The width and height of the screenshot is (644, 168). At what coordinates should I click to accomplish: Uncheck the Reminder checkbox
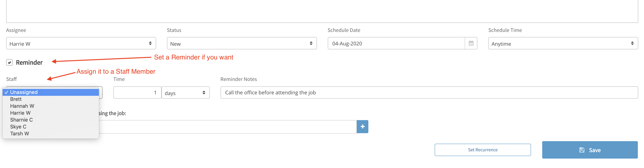click(9, 62)
